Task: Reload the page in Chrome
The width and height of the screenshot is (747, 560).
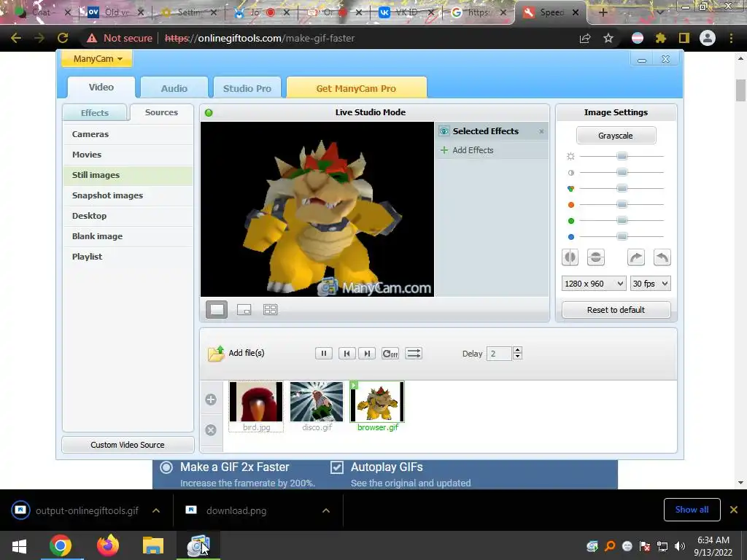Action: [63, 38]
